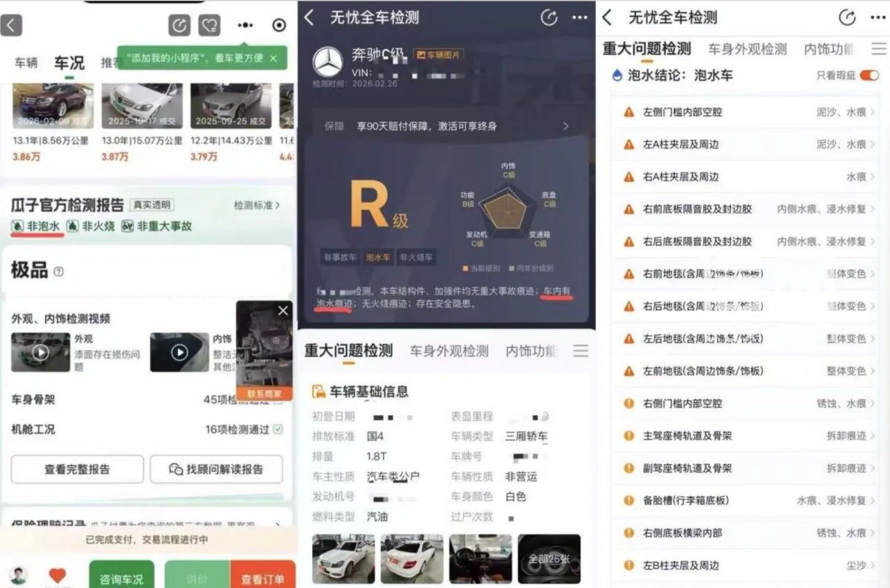Select the 车况 tab in left panel
The width and height of the screenshot is (890, 588).
(x=70, y=63)
